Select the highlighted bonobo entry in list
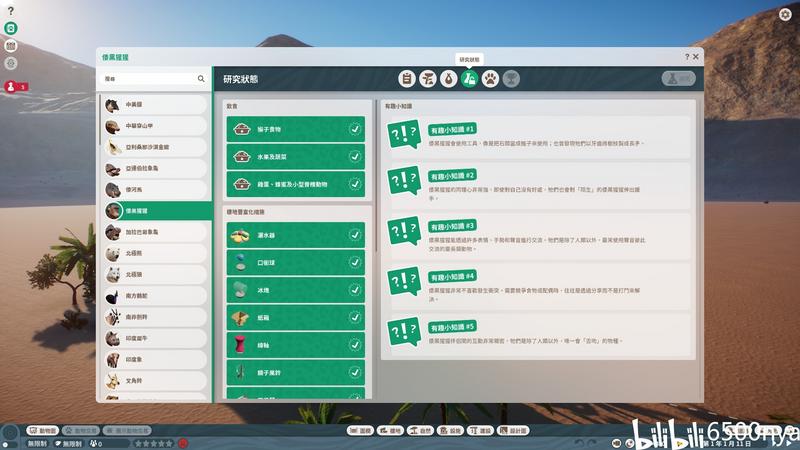Viewport: 800px width, 450px height. click(x=157, y=211)
